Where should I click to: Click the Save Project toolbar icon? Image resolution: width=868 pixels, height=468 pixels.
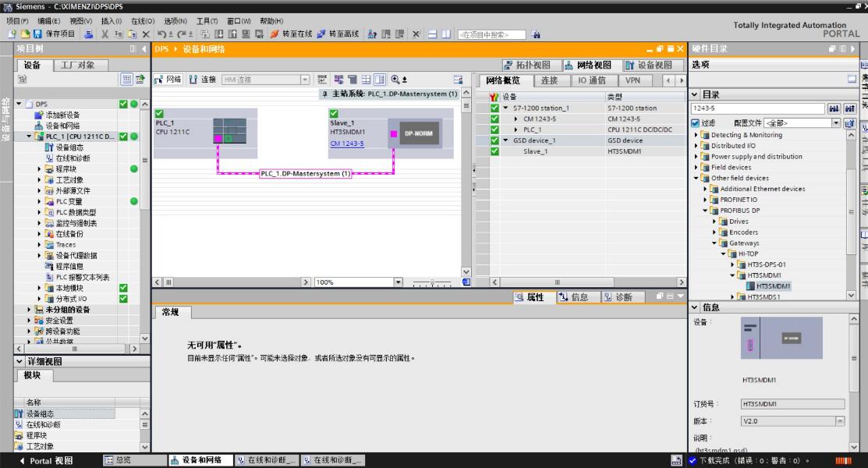37,34
